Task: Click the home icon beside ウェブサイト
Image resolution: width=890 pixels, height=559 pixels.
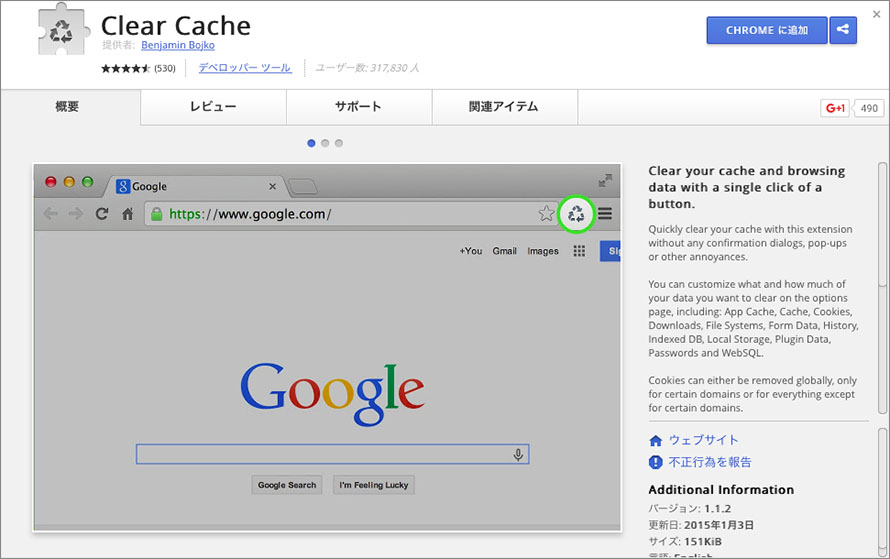Action: [656, 440]
